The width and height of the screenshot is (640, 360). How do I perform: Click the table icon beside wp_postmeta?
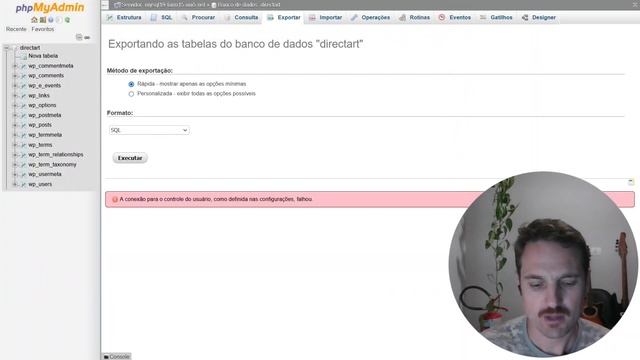[23, 115]
